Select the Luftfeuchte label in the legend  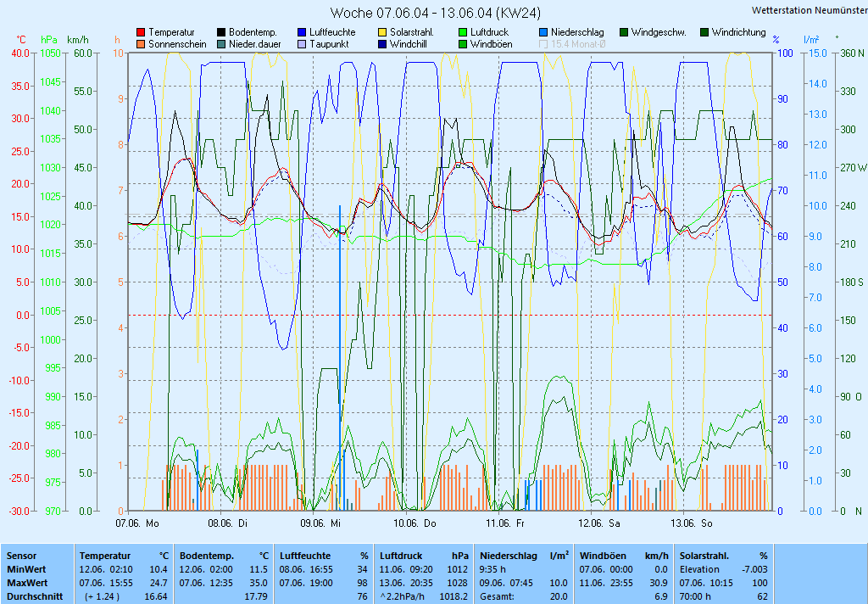click(x=332, y=33)
